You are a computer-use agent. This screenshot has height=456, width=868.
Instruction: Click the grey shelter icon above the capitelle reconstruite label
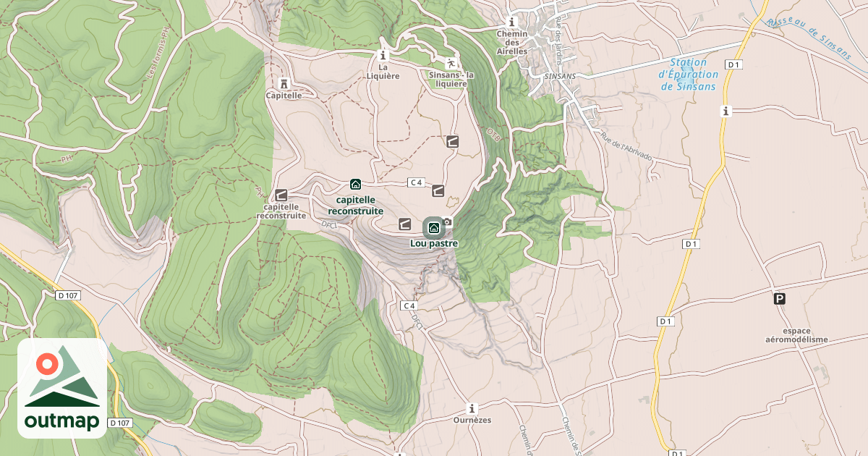281,195
